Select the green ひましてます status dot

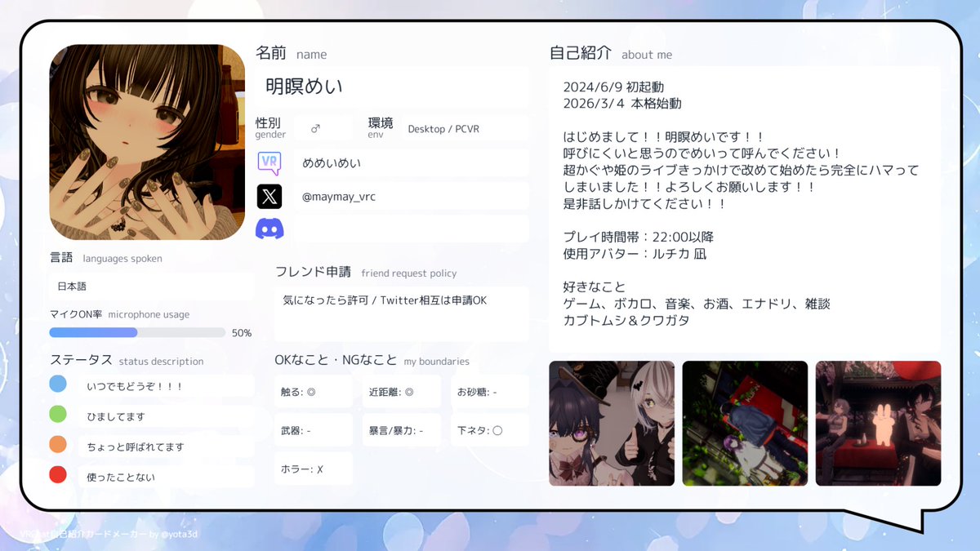click(x=57, y=415)
